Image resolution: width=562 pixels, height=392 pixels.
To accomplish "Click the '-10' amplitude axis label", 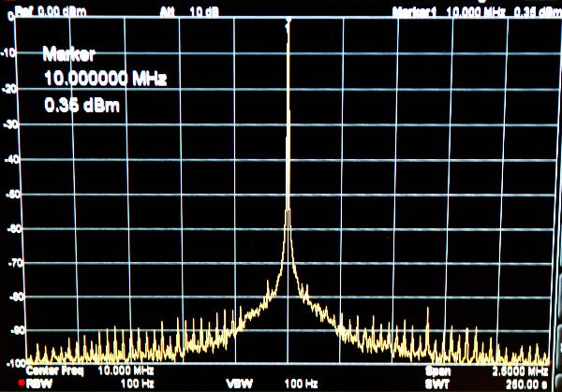I will [x=8, y=53].
